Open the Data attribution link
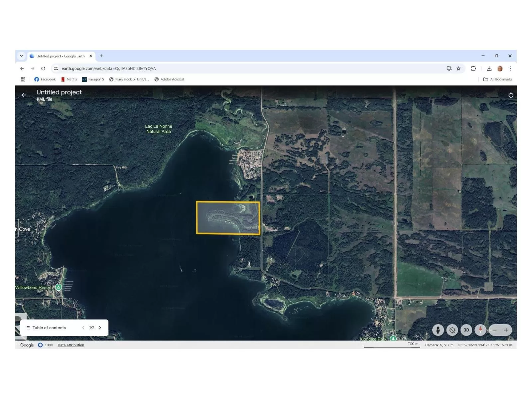 (x=70, y=345)
